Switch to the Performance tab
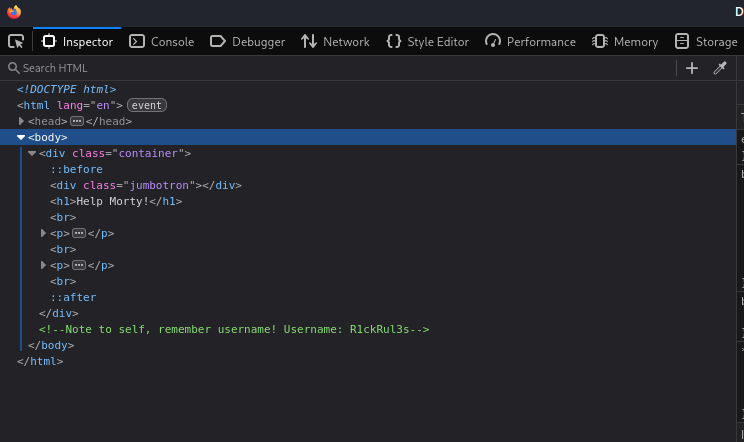The image size is (744, 442). click(530, 41)
